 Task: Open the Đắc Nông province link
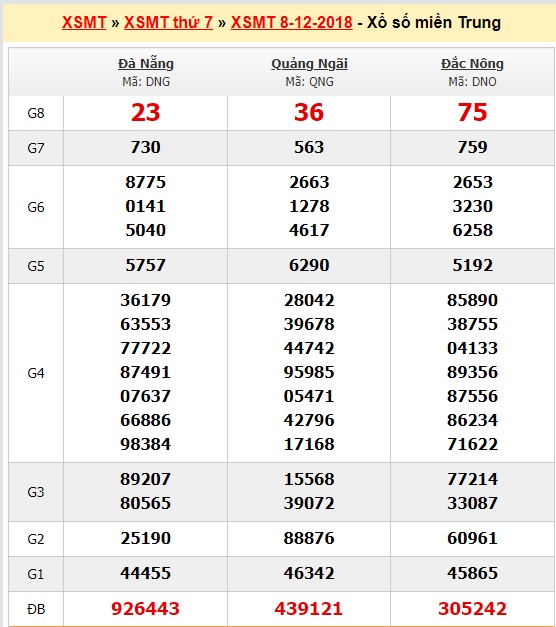coord(472,64)
